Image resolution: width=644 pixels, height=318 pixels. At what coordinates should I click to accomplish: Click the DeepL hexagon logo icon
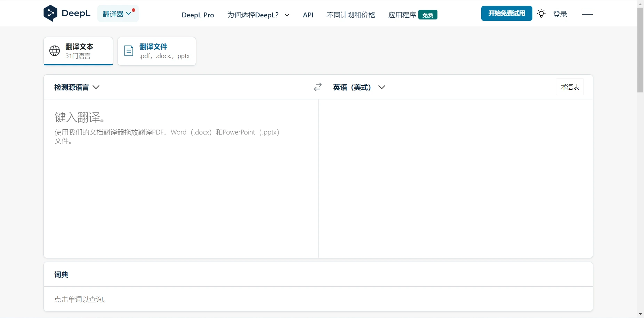coord(50,13)
